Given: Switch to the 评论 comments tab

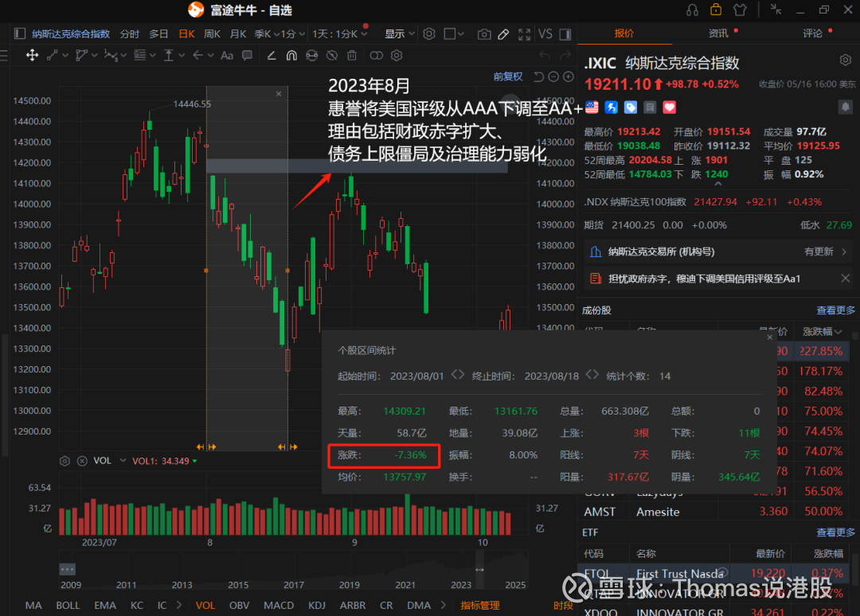Looking at the screenshot, I should [x=813, y=33].
